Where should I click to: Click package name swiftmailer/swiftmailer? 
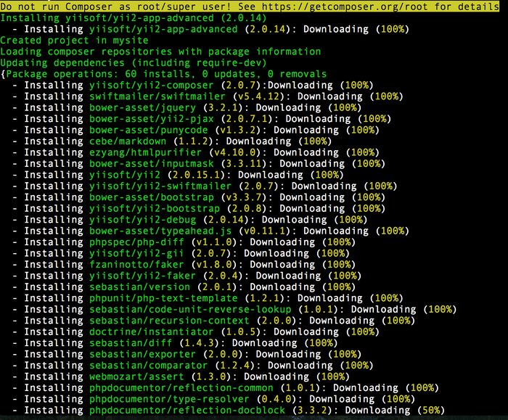tap(157, 96)
